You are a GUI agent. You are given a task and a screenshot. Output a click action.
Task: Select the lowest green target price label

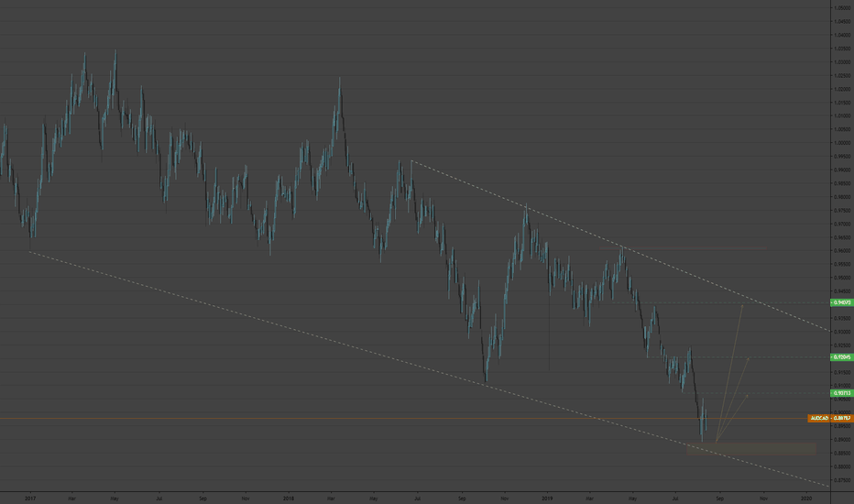(841, 393)
